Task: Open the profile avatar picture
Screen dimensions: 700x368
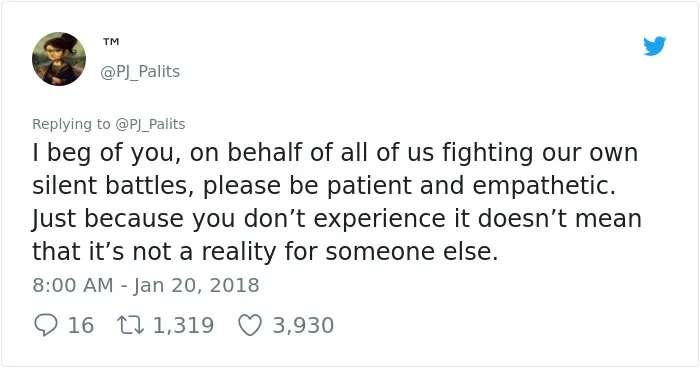Action: 59,59
